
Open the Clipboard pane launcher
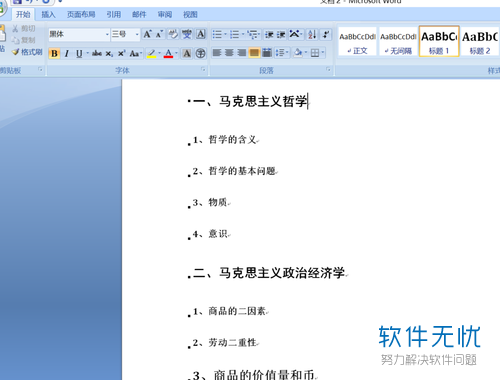[x=40, y=69]
